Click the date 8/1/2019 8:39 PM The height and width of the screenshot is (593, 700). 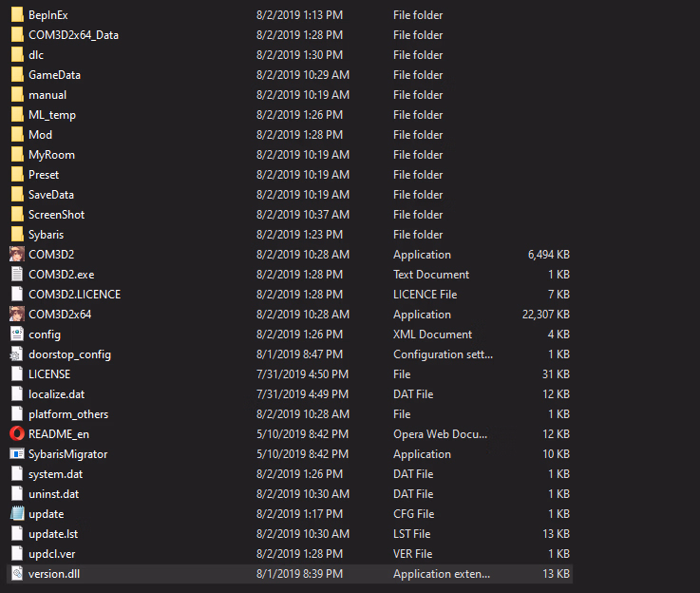[x=299, y=574]
